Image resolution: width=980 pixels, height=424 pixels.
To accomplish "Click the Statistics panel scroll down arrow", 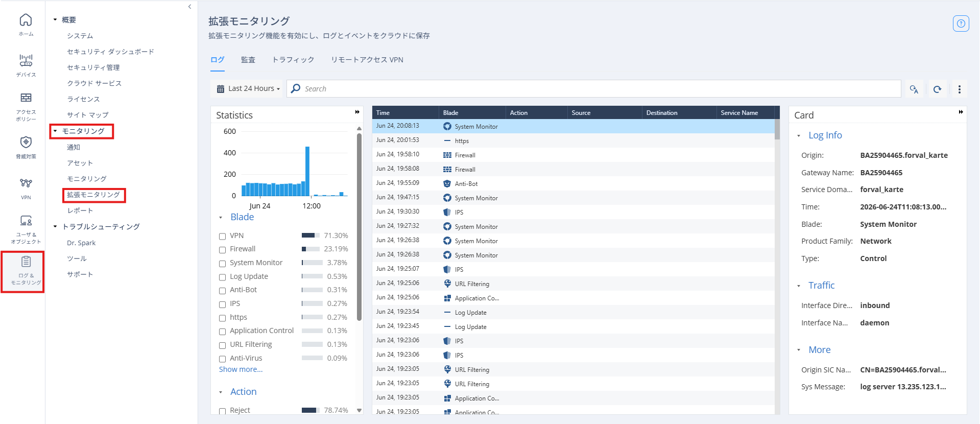I will tap(359, 410).
